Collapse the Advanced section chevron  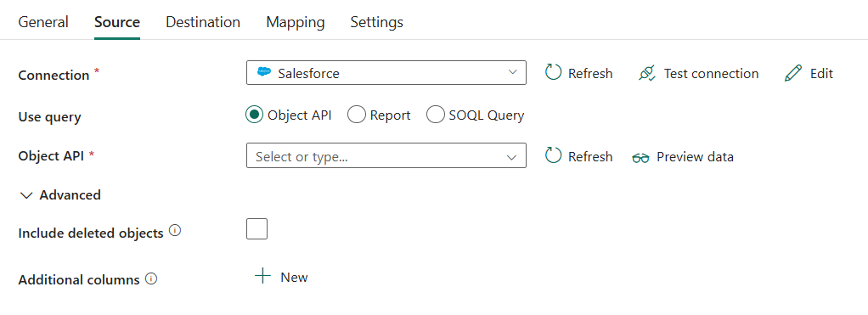pyautogui.click(x=26, y=195)
